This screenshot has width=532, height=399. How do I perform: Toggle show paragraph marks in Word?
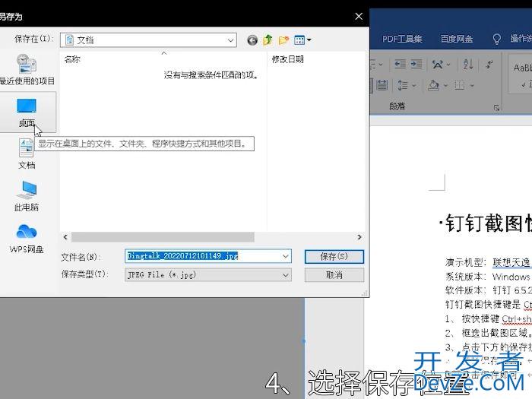(489, 64)
